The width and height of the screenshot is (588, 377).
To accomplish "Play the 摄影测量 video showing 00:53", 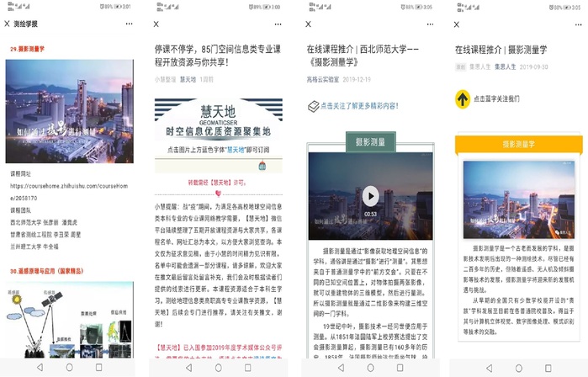I will click(x=370, y=193).
